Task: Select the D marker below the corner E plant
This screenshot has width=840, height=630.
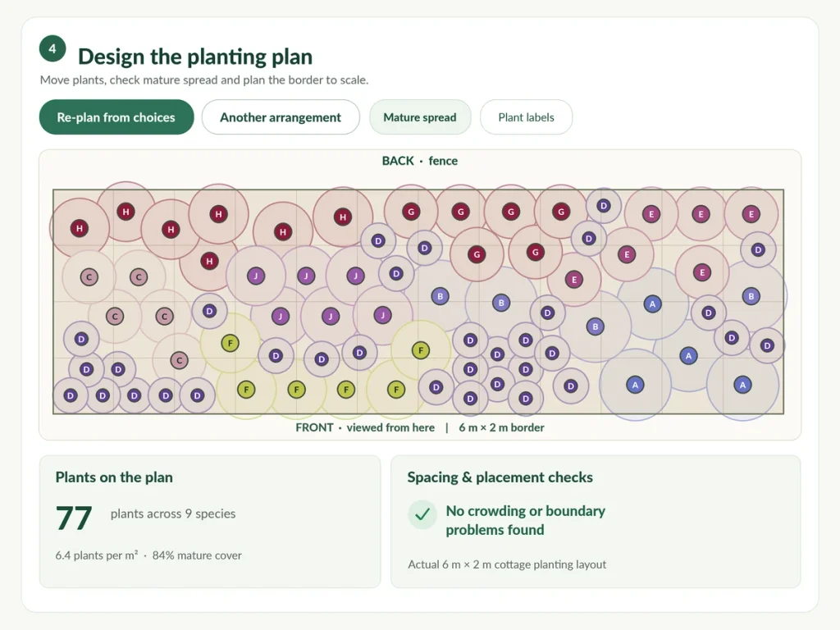Action: coord(757,249)
